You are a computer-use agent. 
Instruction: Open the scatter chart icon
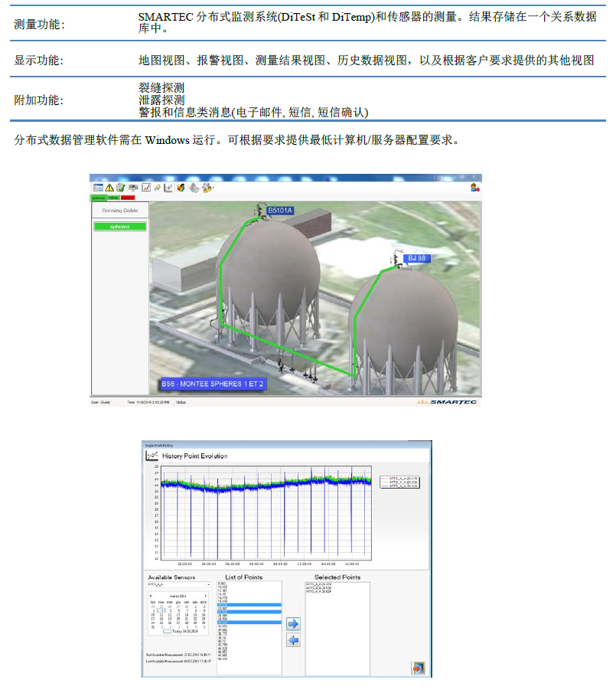(169, 188)
